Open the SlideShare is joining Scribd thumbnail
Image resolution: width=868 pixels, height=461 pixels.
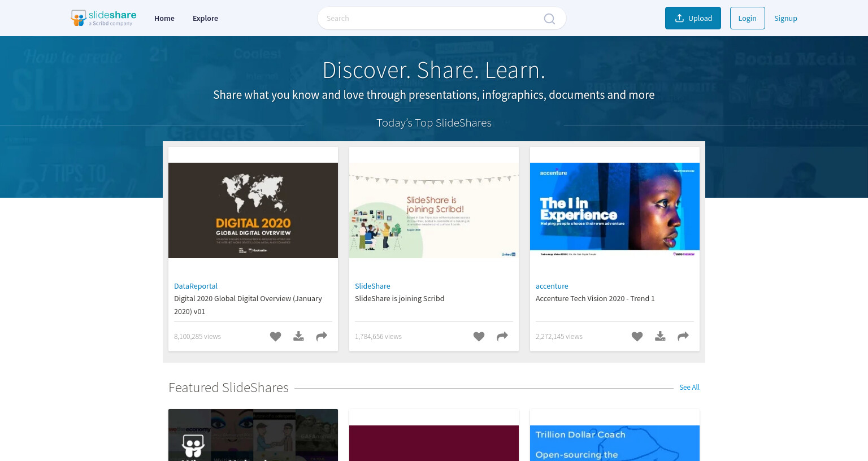point(434,210)
